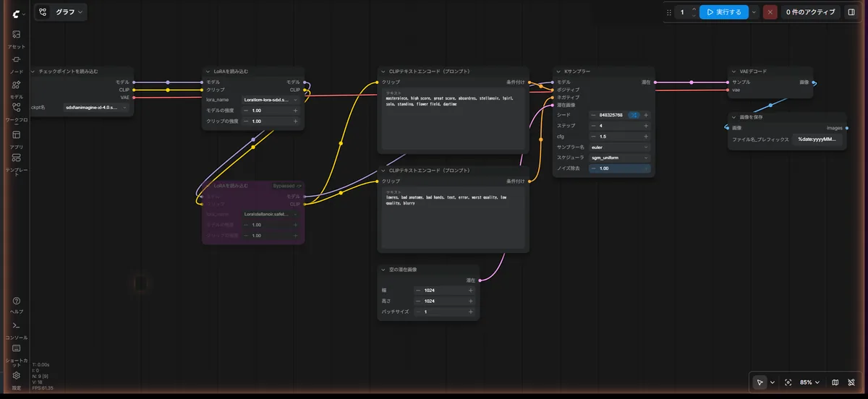Click the fit view icon
Viewport: 868px width, 399px height.
click(788, 382)
